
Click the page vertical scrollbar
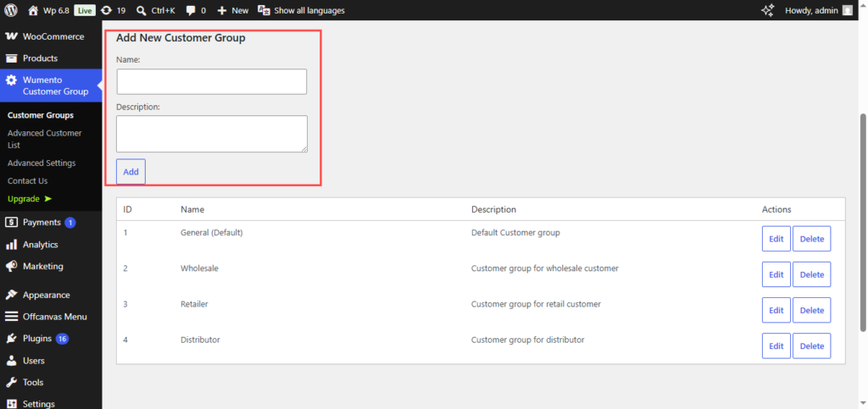point(863,223)
